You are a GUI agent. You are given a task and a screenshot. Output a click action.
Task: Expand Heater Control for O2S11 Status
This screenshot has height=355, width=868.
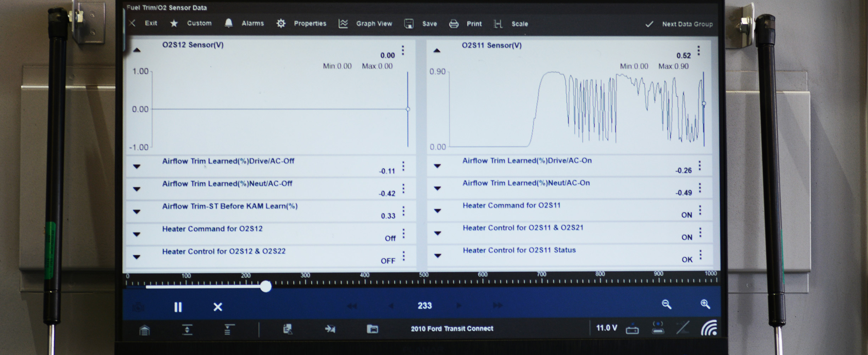(438, 256)
